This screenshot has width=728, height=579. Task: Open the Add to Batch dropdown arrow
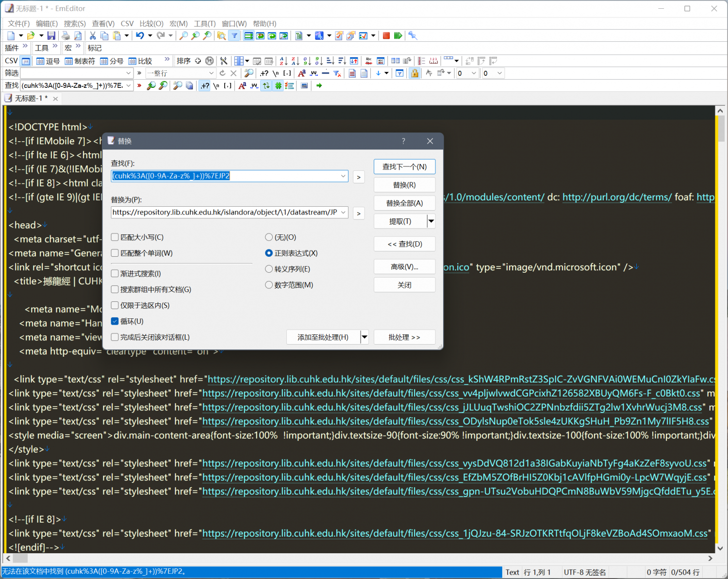364,337
